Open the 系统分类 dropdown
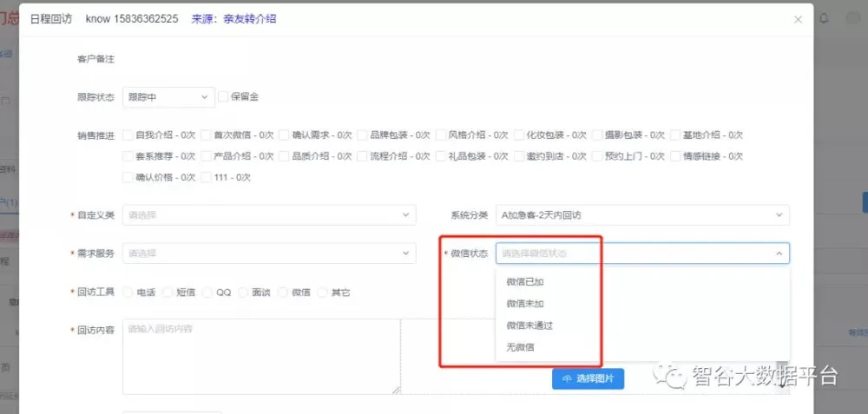Viewport: 868px width, 414px height. (x=642, y=214)
